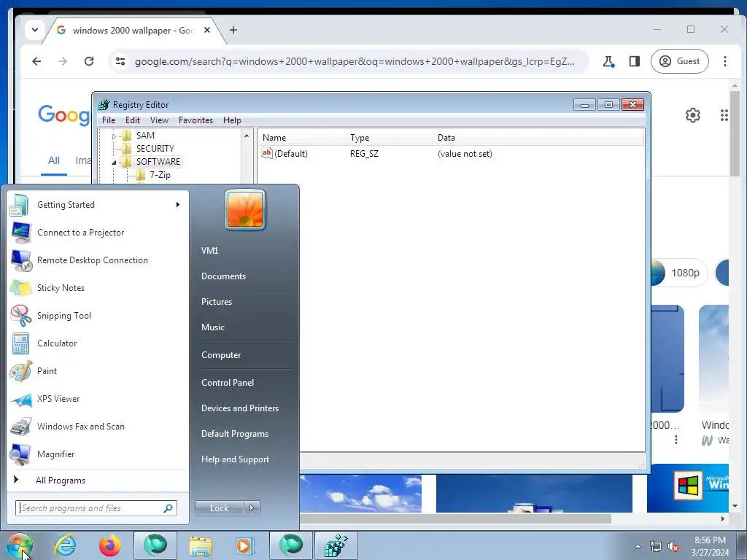Switch to Registry Editor taskbar button
Screen dimensions: 747x560
[x=336, y=545]
